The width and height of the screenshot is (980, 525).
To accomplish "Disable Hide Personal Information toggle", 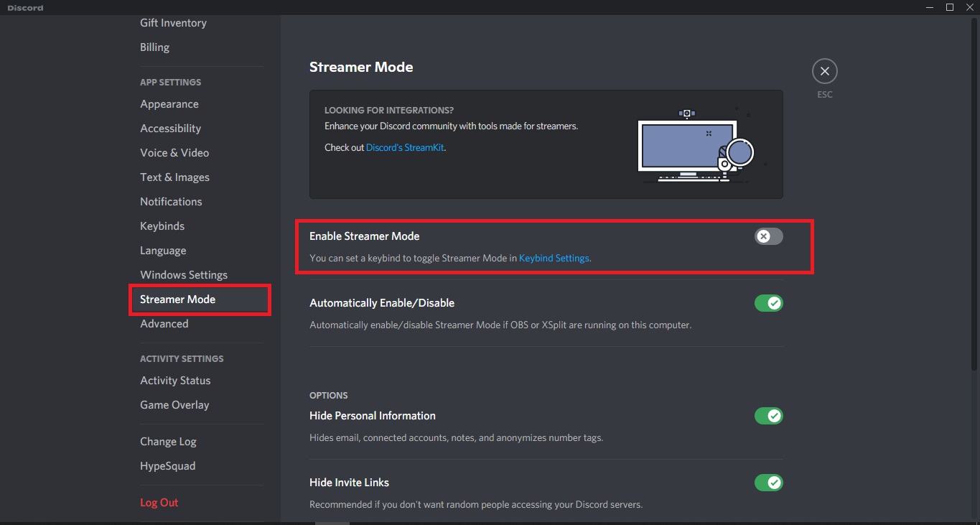I will [x=768, y=416].
